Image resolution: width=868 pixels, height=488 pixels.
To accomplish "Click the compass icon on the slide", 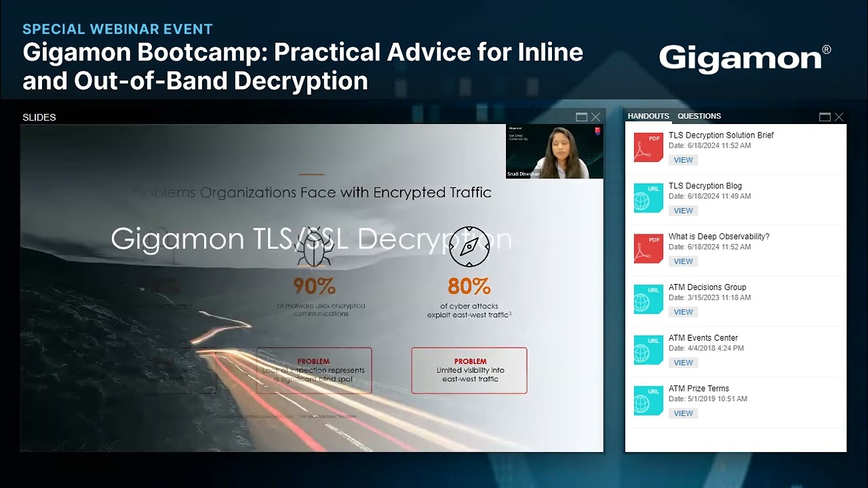I will 469,247.
